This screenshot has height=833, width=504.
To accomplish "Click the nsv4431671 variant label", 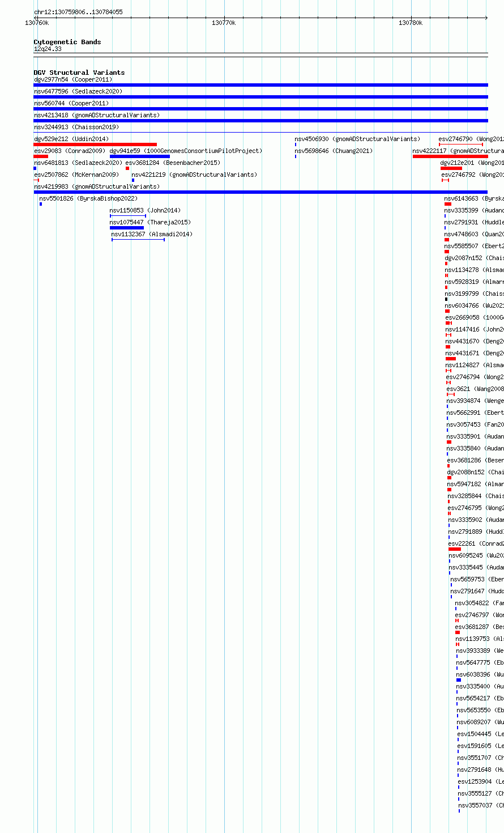I will (x=475, y=353).
